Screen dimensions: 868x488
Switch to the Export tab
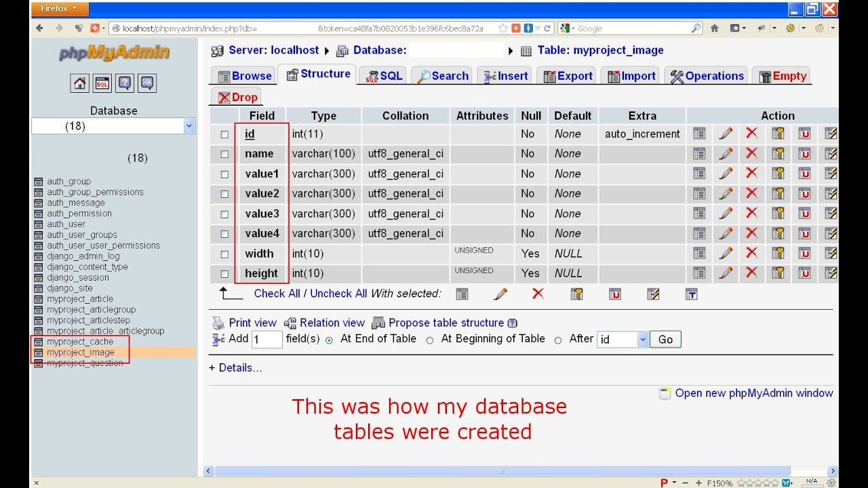pos(568,76)
